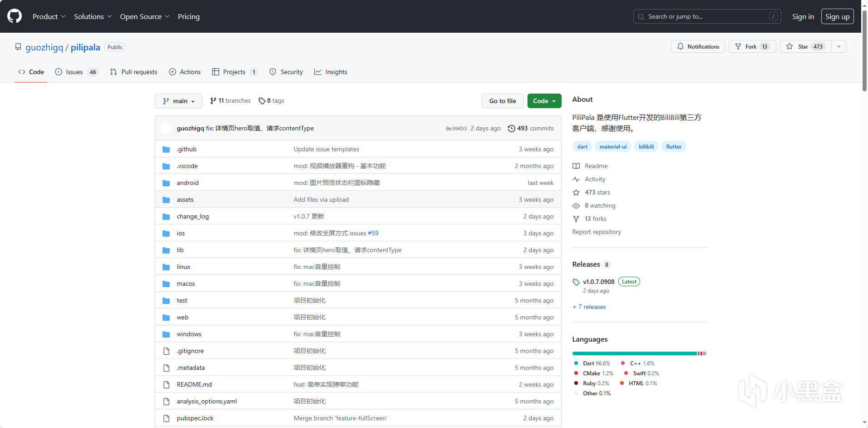Open the v1.0.7.0908 latest release
868x428 pixels.
(599, 282)
